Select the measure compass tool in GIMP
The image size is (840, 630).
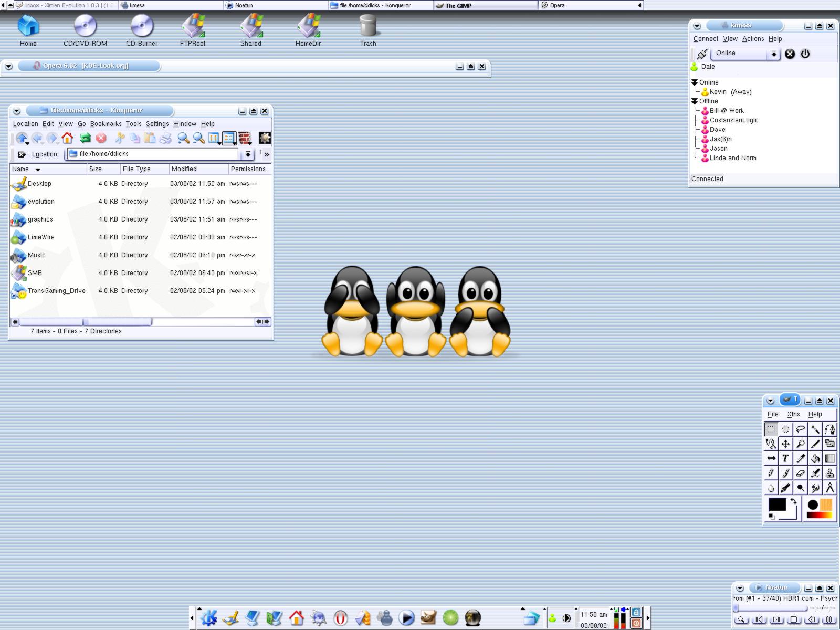click(829, 488)
